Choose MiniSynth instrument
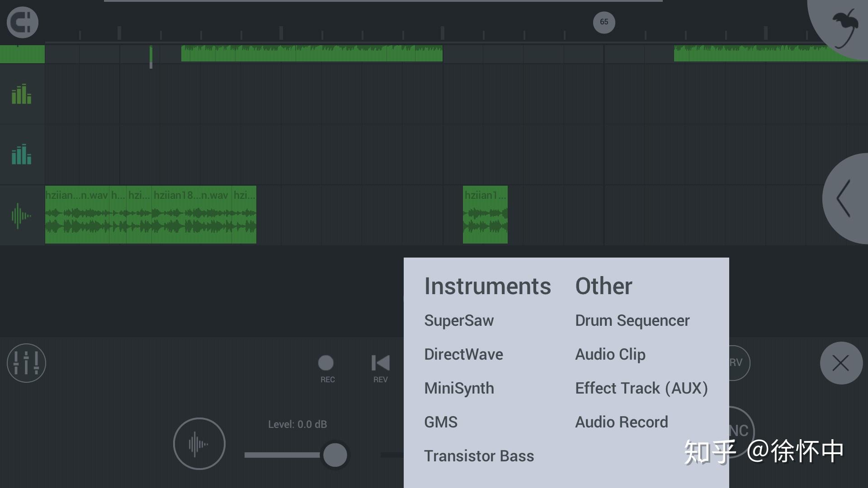Image resolution: width=868 pixels, height=488 pixels. [x=459, y=388]
